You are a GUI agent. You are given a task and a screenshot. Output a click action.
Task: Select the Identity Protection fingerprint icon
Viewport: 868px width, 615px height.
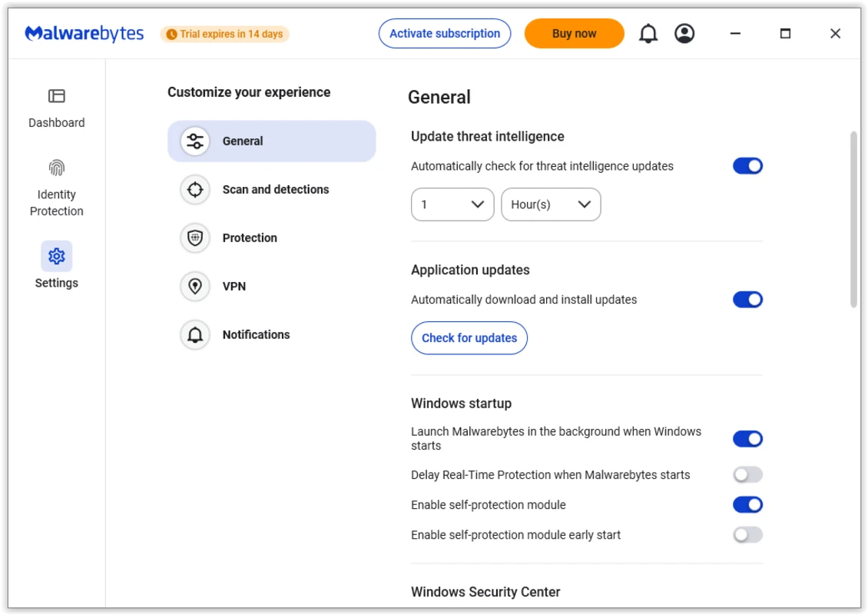[56, 167]
